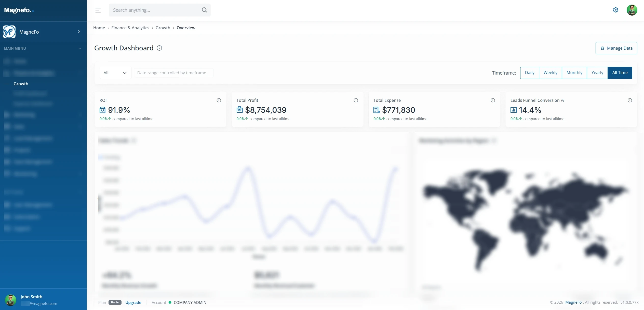
Task: Click the search magnifier icon
Action: 204,10
